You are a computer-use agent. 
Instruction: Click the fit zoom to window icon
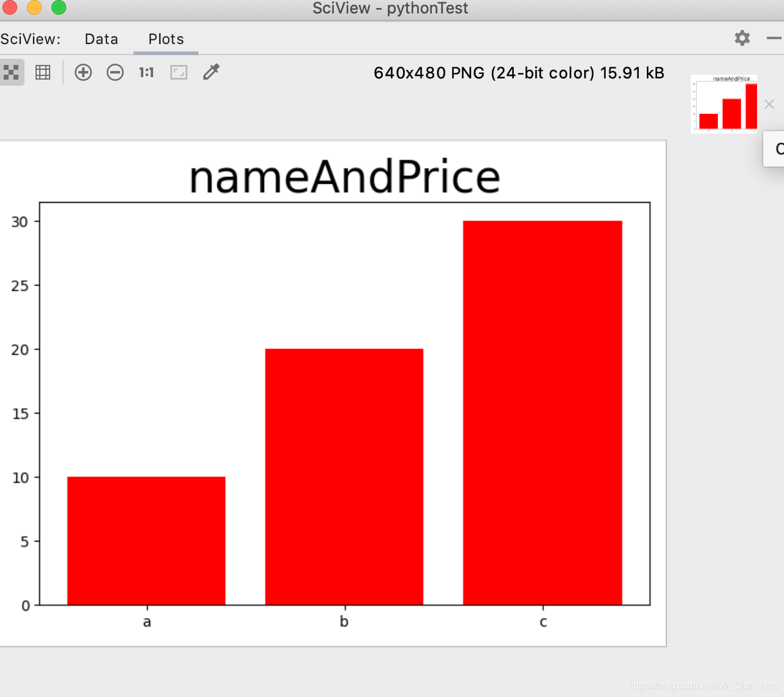pyautogui.click(x=179, y=72)
